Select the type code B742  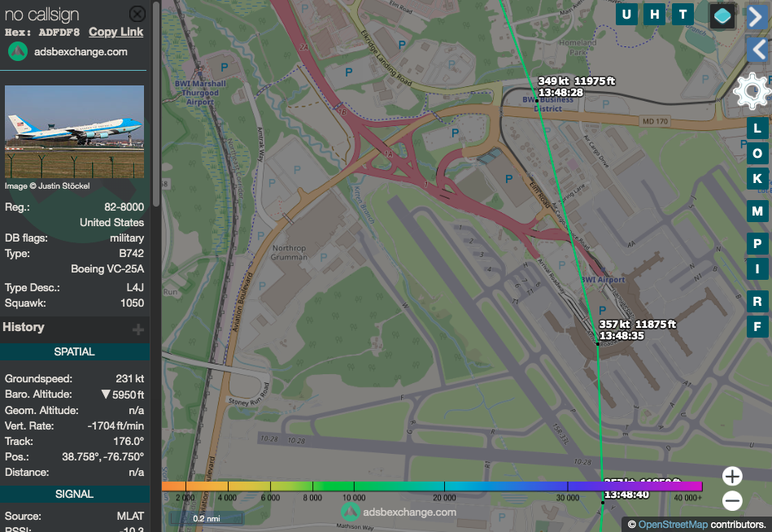[132, 254]
